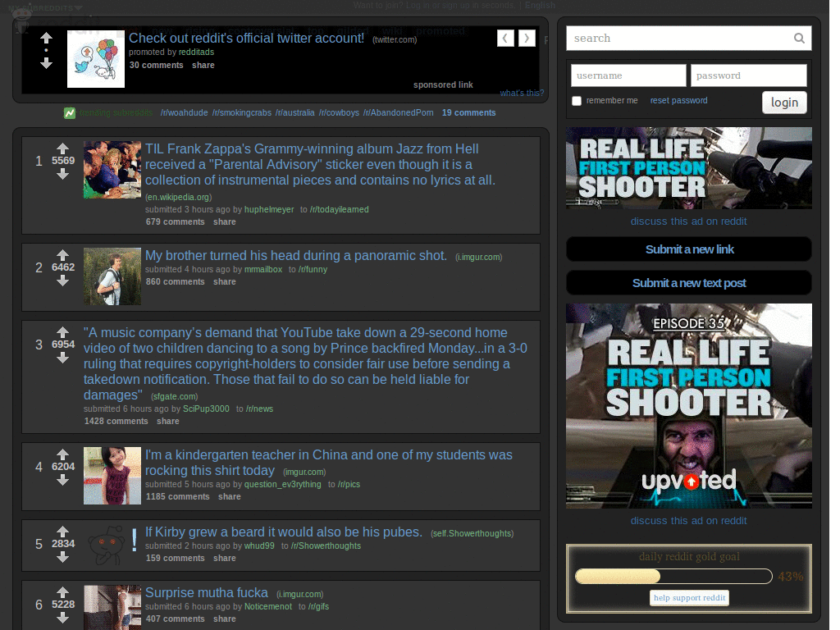Upvote the Surprise gifs post

pyautogui.click(x=62, y=592)
